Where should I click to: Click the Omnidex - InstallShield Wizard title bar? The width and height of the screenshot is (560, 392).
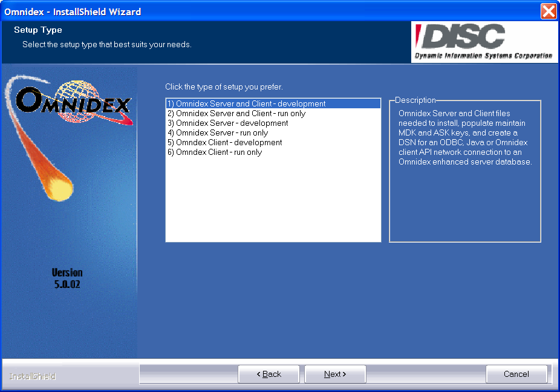tap(242, 11)
